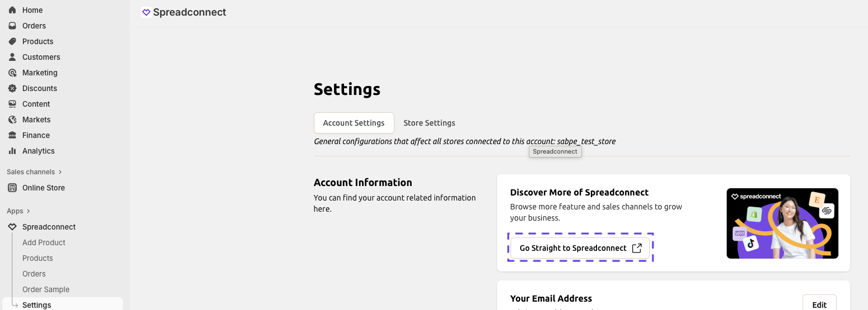Click the Orders inbox icon
Screen dimensions: 868x310
[12, 26]
